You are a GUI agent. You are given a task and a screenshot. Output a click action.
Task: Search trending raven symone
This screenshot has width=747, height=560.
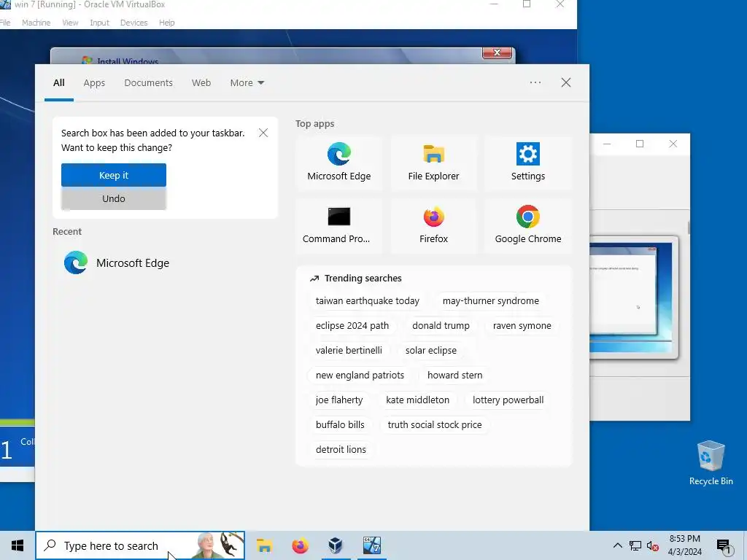(x=522, y=326)
